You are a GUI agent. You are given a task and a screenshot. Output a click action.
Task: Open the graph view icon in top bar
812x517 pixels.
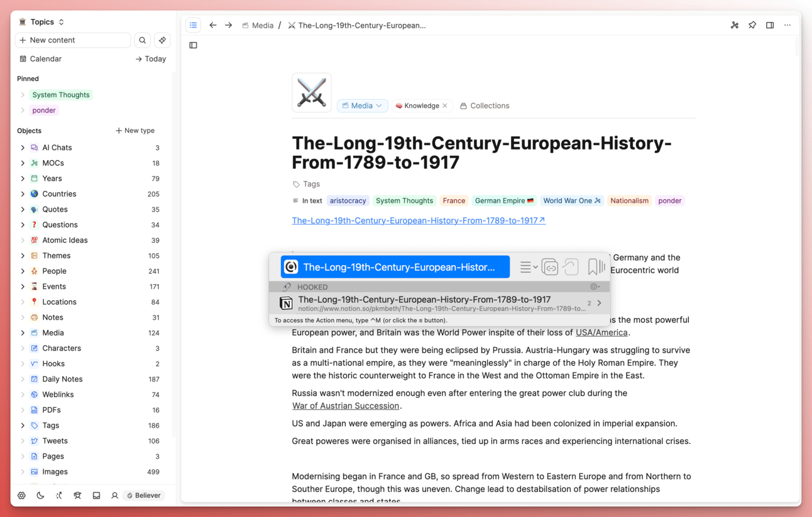(734, 25)
